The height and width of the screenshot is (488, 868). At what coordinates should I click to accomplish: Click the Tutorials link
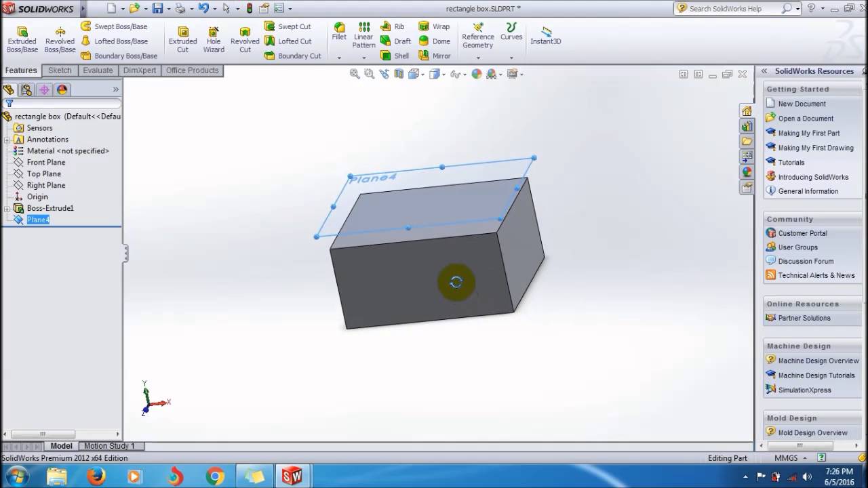791,163
